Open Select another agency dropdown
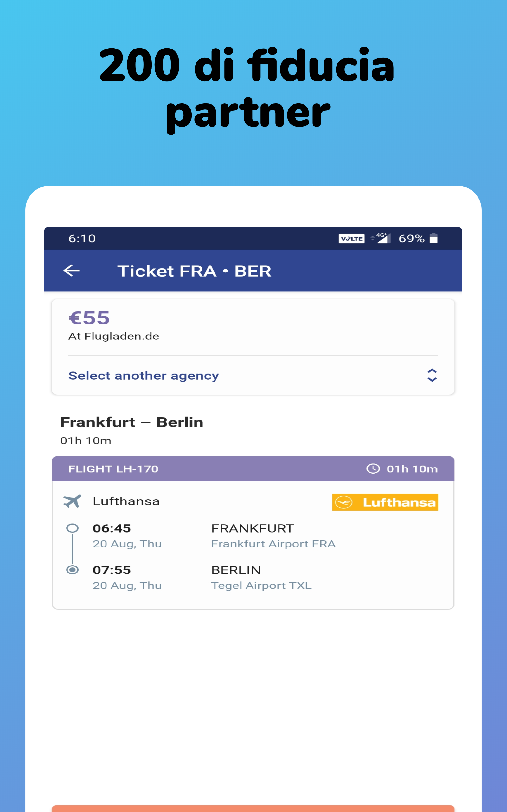Screen dimensions: 507x812 coord(253,375)
